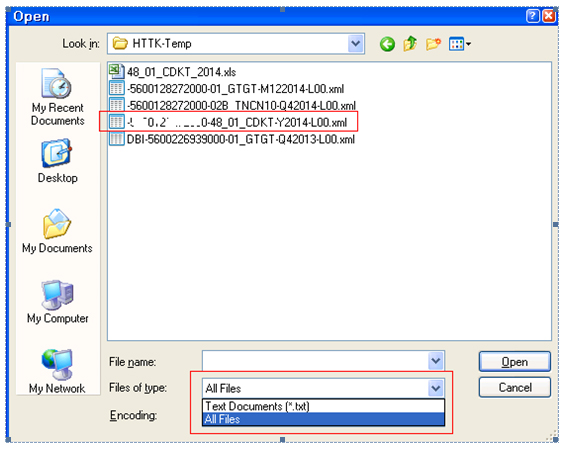Go to My Computer location

click(57, 302)
